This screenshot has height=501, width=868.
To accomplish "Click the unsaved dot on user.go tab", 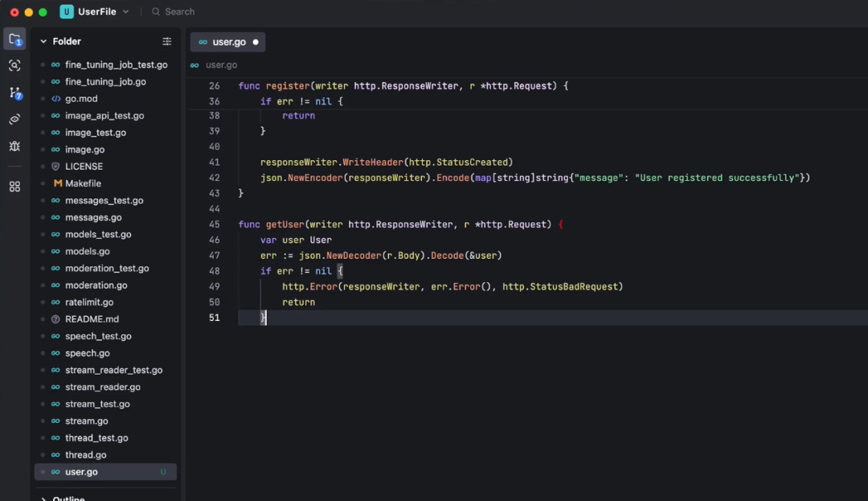I will 256,42.
